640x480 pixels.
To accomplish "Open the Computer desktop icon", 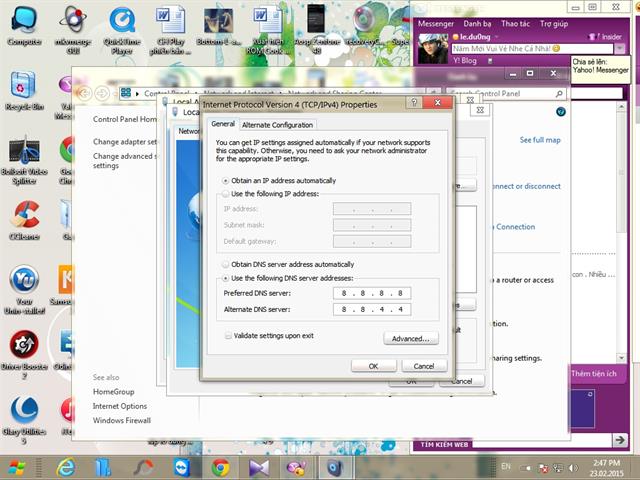I will click(x=23, y=23).
